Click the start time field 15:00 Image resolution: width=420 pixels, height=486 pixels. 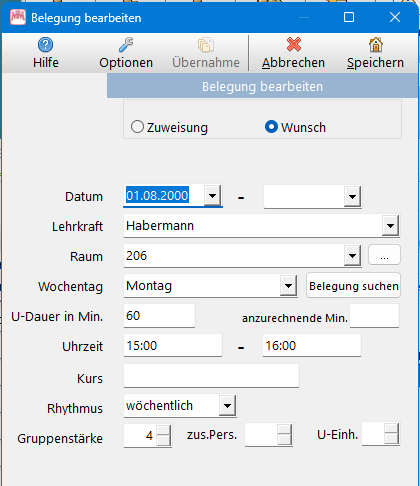(173, 345)
